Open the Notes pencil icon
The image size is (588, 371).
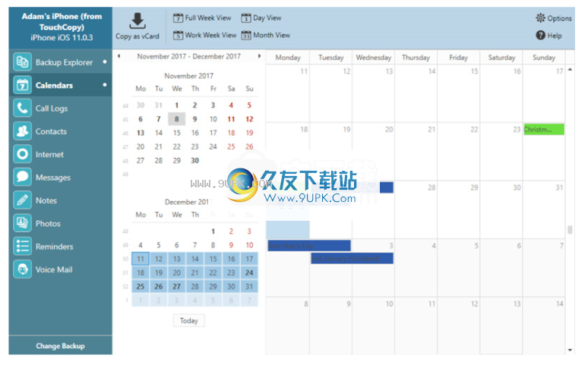[x=23, y=200]
